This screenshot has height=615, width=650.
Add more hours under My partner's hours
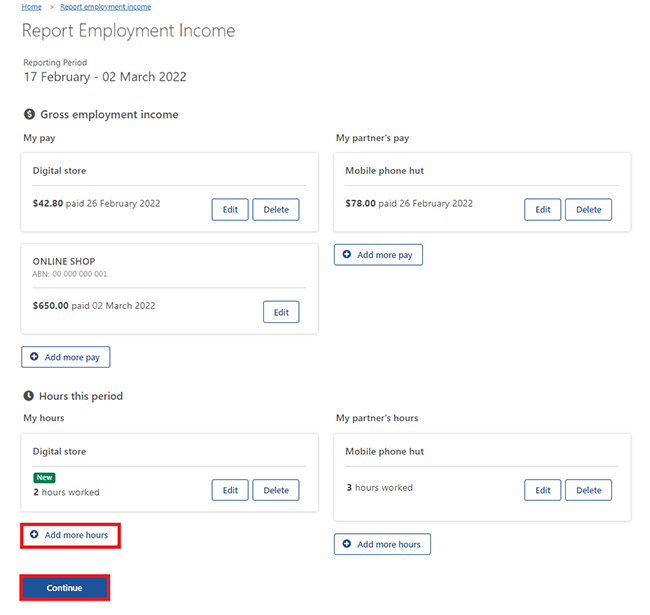[x=383, y=544]
